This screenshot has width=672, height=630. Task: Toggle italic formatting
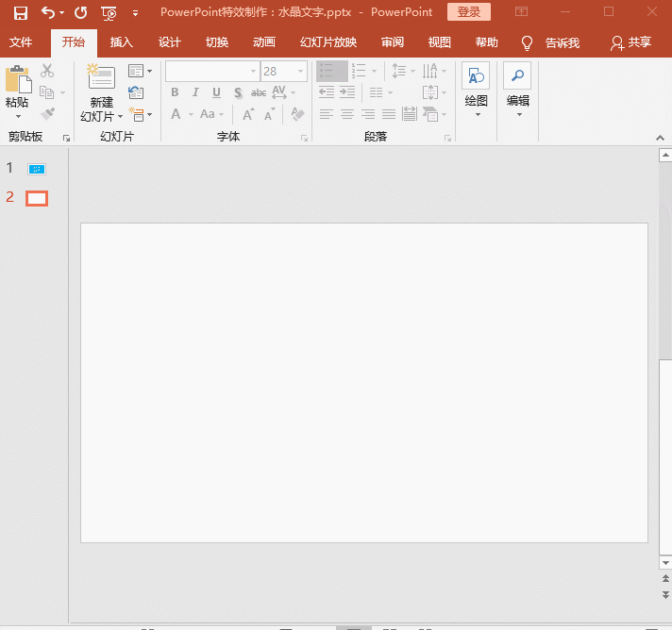pos(195,92)
